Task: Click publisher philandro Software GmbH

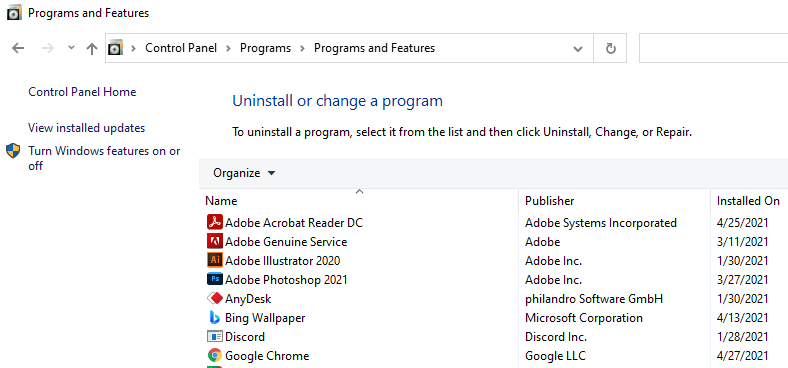Action: click(x=594, y=299)
